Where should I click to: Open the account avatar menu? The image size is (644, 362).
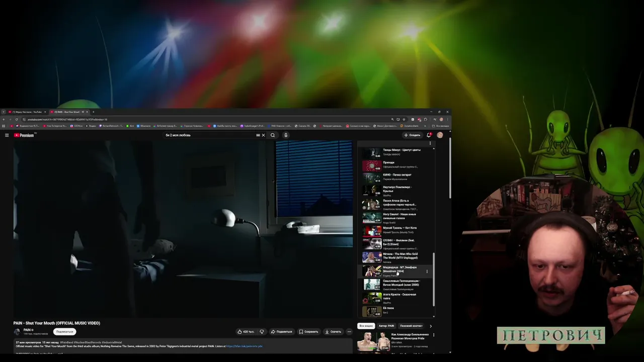[440, 135]
